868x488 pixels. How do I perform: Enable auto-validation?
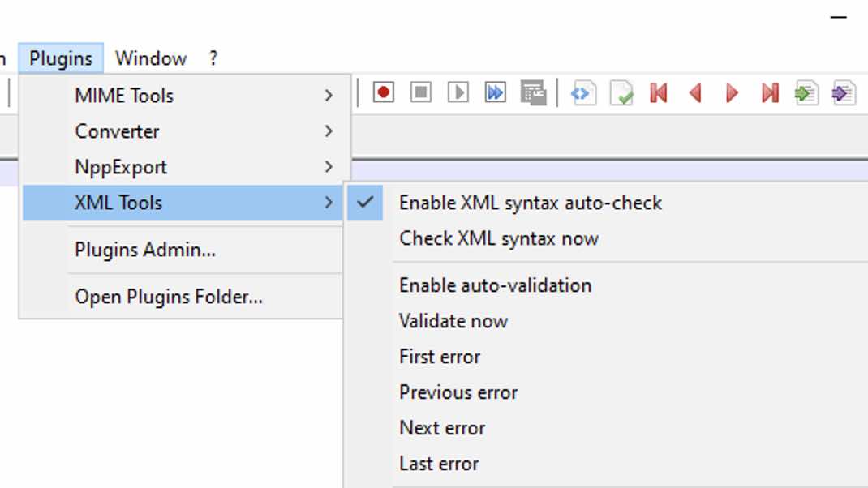(x=494, y=285)
